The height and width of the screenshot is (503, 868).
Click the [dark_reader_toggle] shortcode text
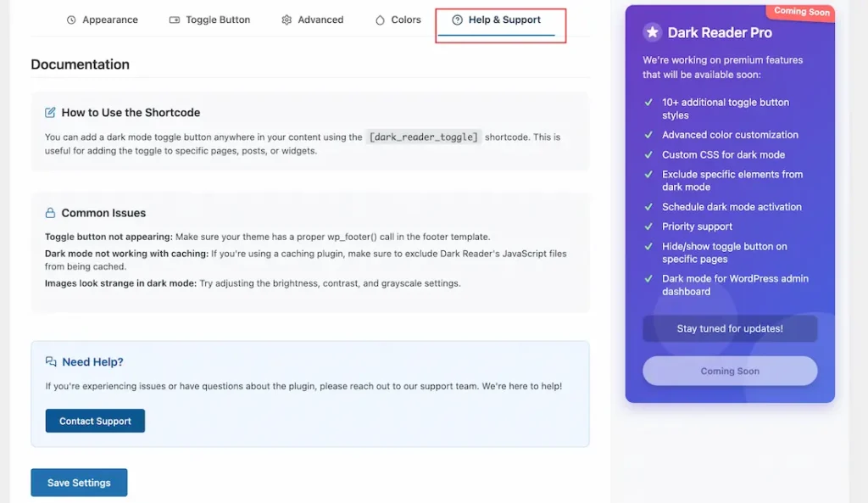click(x=424, y=137)
